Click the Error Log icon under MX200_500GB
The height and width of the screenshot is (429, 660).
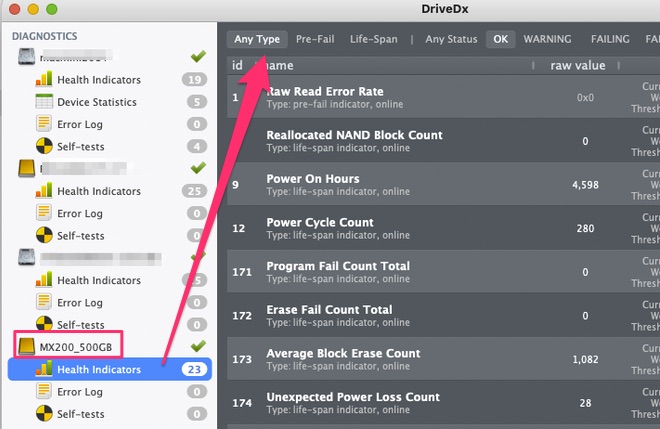(44, 392)
